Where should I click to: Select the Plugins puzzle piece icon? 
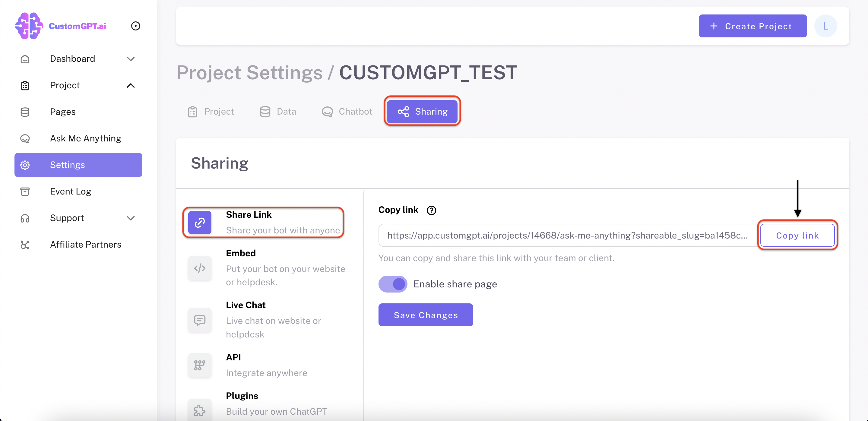pos(199,410)
